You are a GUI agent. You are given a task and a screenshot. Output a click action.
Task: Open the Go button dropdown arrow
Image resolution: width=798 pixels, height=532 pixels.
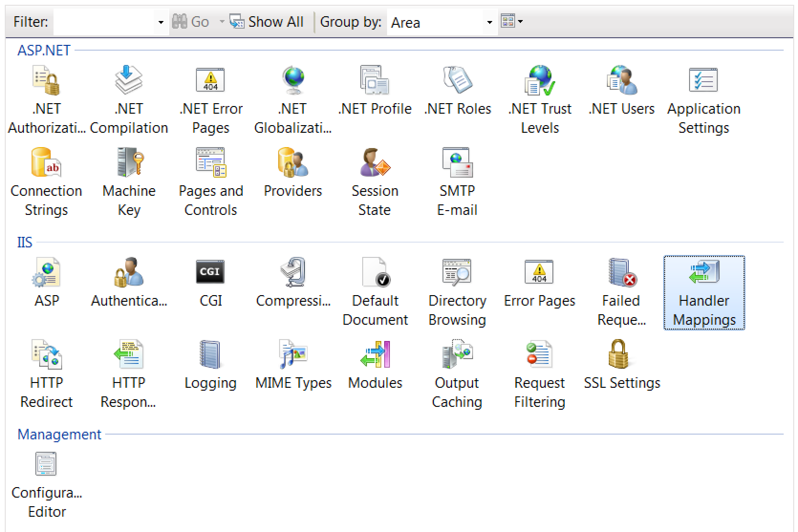(222, 22)
